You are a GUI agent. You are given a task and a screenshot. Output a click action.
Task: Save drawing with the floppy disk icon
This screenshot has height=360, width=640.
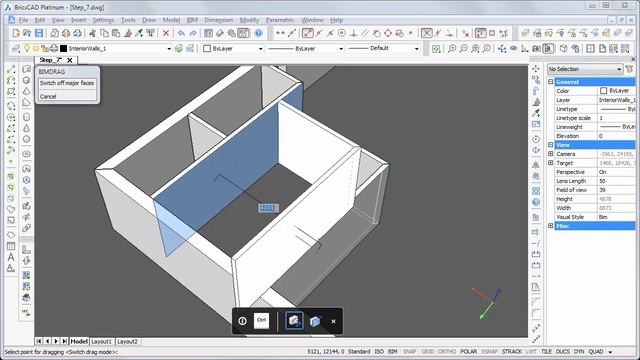click(39, 33)
